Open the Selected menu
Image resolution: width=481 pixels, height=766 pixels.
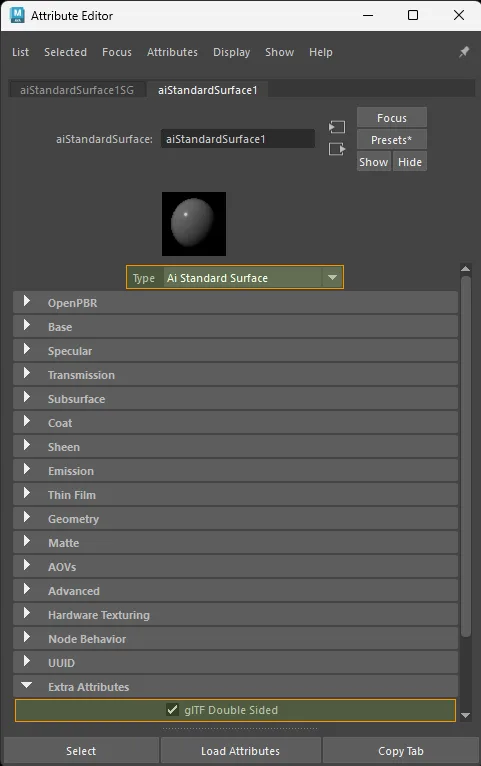coord(65,52)
